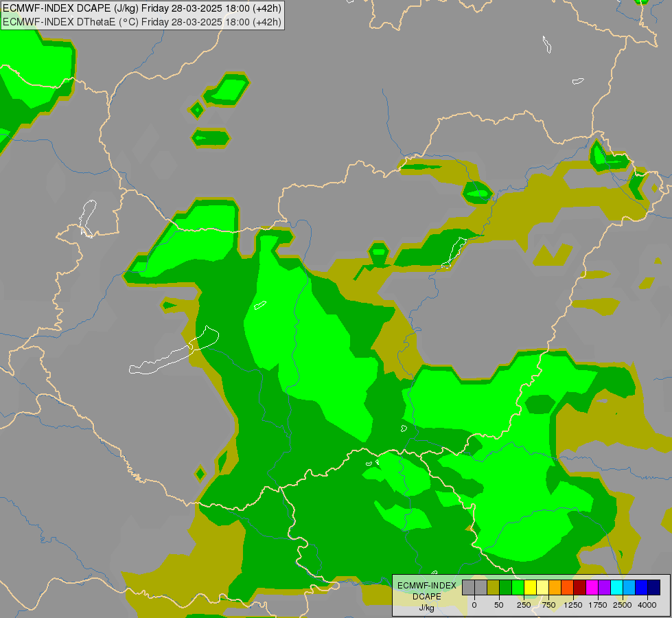
Task: Click the dark green legend swatch
Action: [505, 587]
